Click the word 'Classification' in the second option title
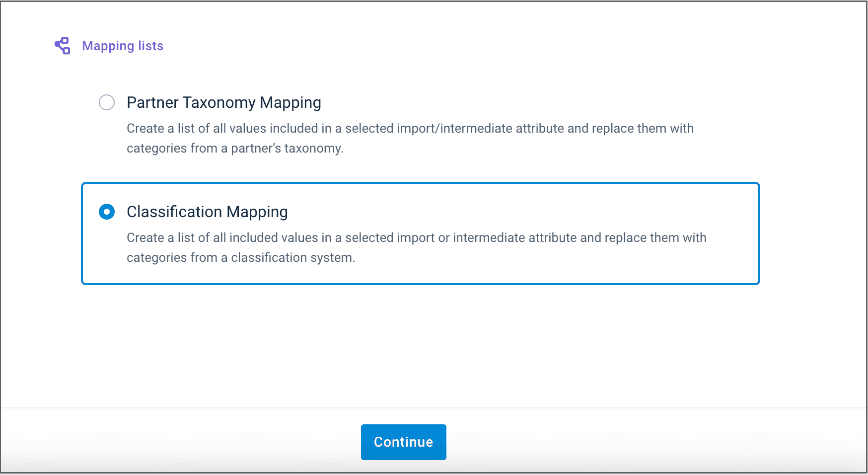Image resolution: width=868 pixels, height=475 pixels. 174,212
